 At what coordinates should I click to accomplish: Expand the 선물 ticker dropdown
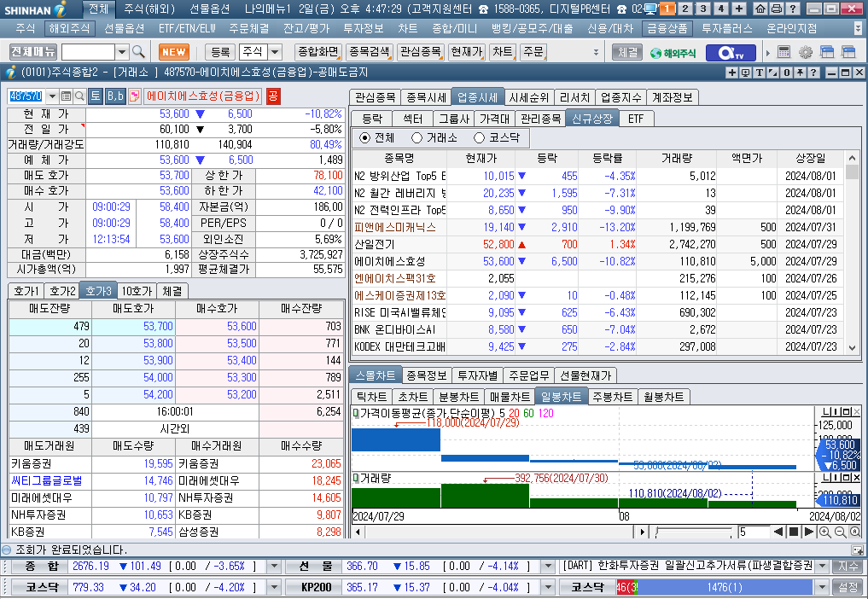547,567
